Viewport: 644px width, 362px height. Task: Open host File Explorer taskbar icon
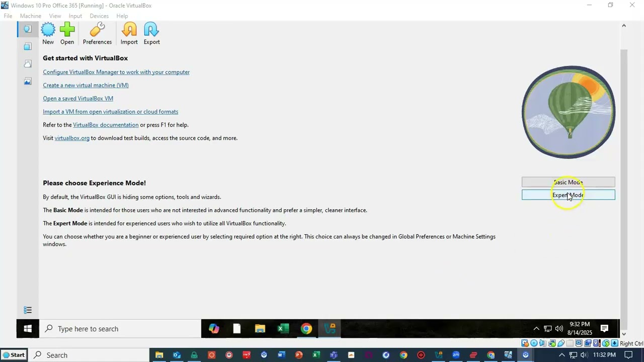(x=159, y=355)
